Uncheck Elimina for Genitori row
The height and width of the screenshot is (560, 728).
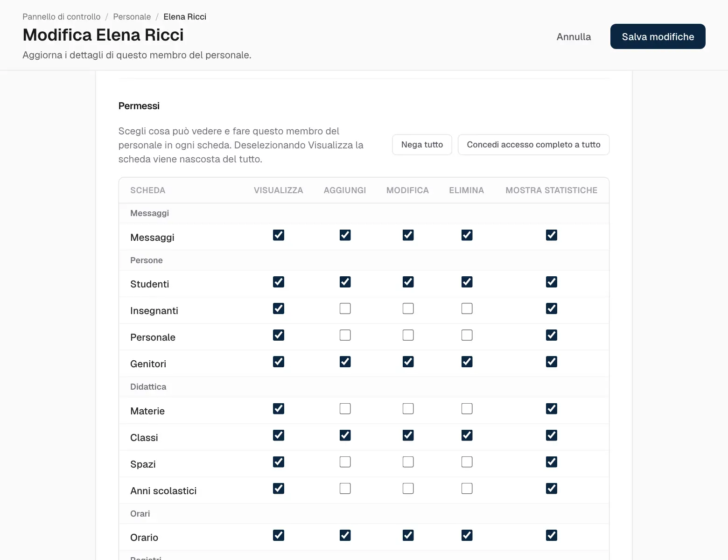pyautogui.click(x=467, y=362)
